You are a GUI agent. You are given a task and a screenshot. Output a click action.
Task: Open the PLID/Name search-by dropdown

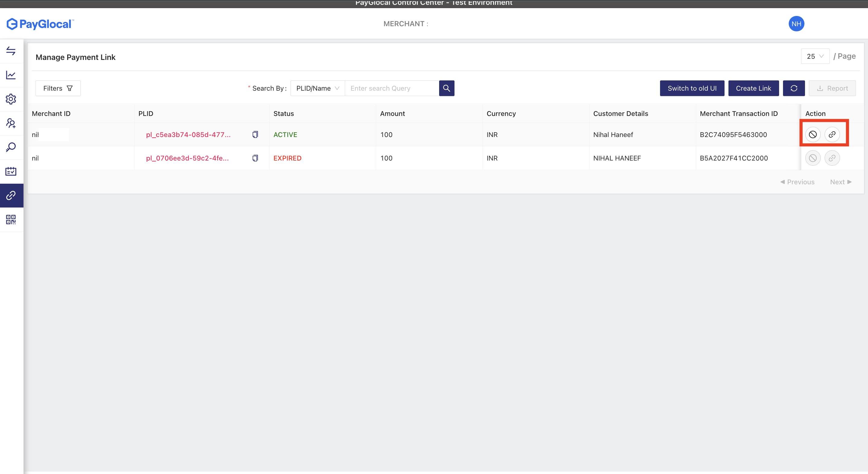tap(317, 88)
